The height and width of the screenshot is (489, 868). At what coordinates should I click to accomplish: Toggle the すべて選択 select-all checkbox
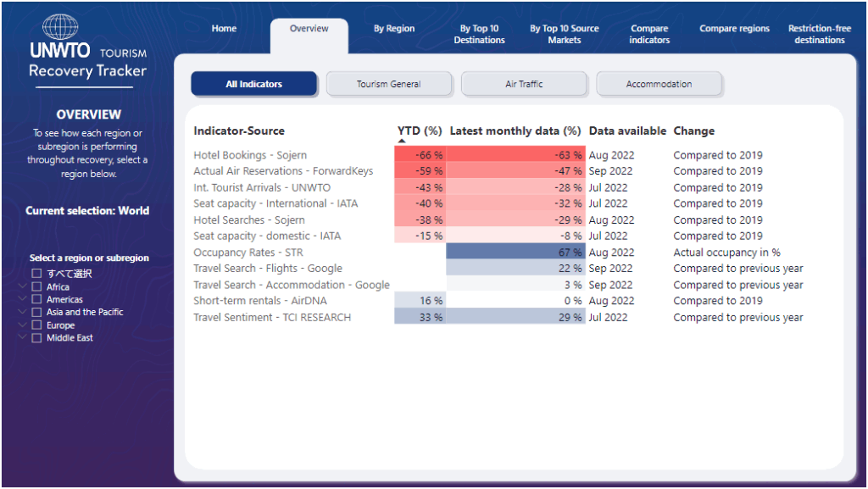pos(36,273)
